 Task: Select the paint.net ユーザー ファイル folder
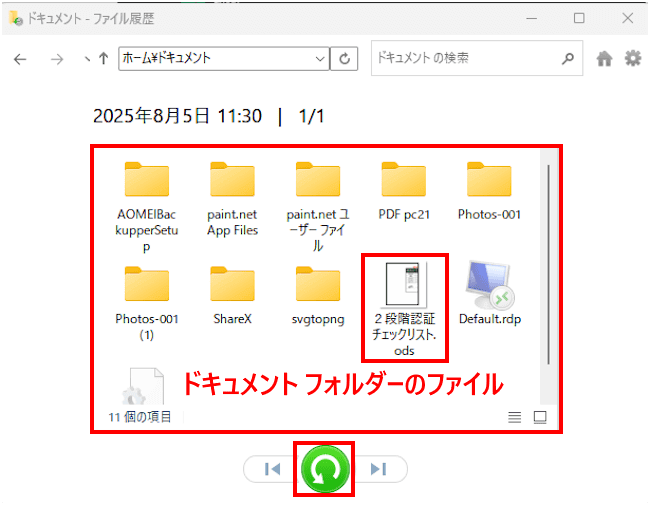(318, 207)
